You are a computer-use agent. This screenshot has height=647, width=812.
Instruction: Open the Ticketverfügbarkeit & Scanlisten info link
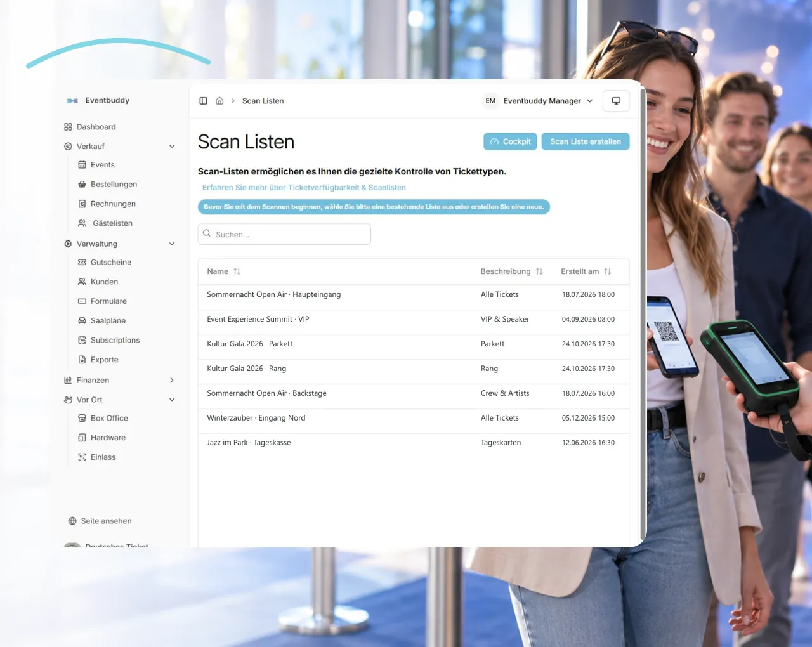[304, 188]
